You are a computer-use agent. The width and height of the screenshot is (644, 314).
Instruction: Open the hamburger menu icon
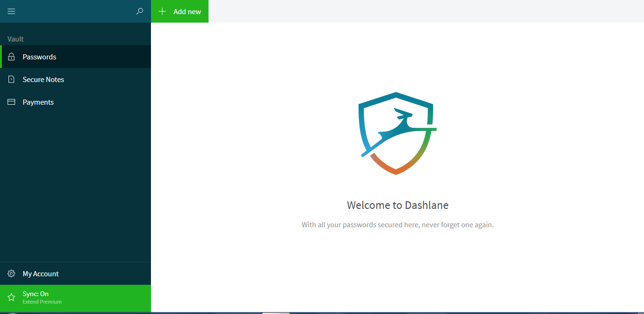pos(11,11)
